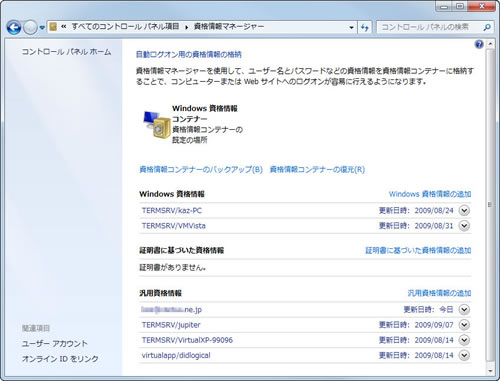Open help with the blue question mark icon
The image size is (500, 381).
click(479, 44)
